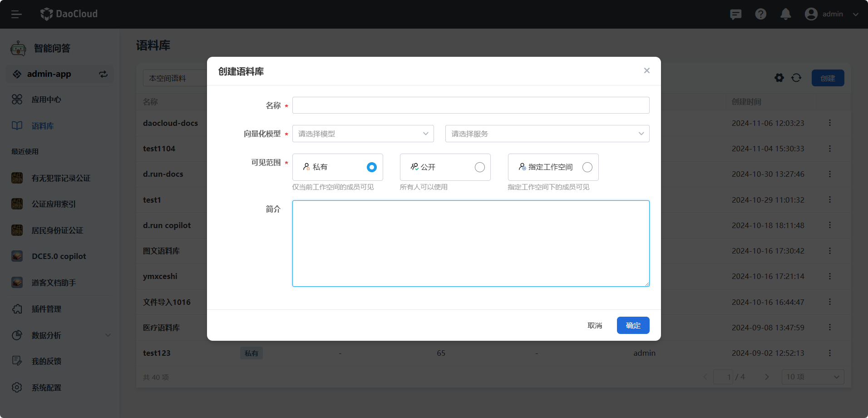Open the help question mark icon
The width and height of the screenshot is (868, 418).
760,15
